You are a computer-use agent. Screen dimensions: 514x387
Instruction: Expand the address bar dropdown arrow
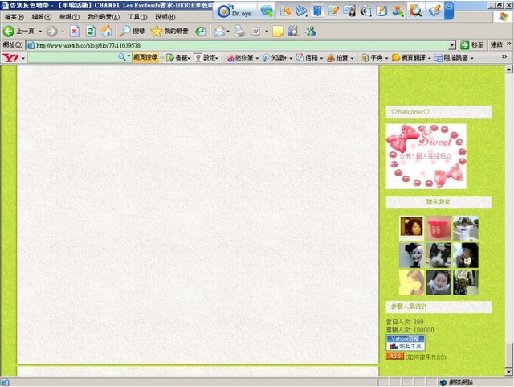pyautogui.click(x=452, y=45)
